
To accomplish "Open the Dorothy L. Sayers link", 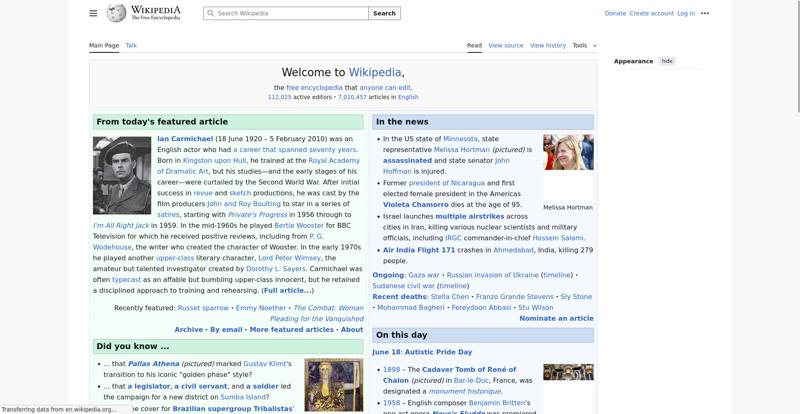I will point(276,269).
